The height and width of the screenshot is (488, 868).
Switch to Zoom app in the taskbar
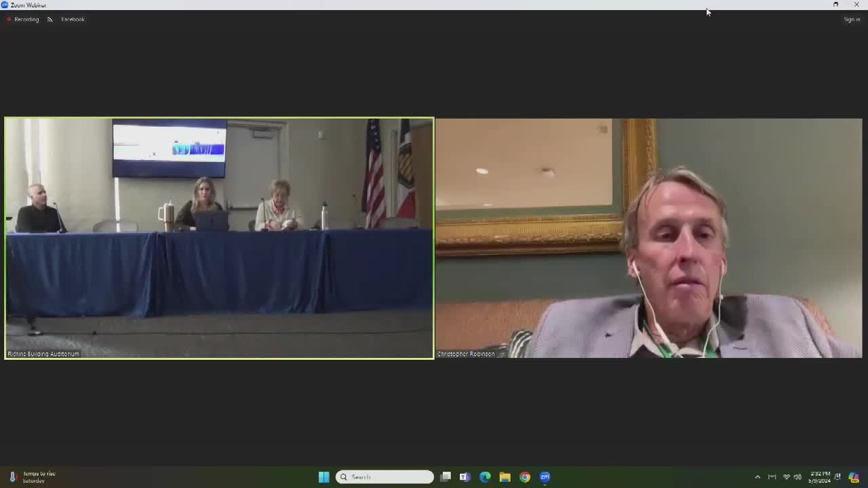(545, 477)
